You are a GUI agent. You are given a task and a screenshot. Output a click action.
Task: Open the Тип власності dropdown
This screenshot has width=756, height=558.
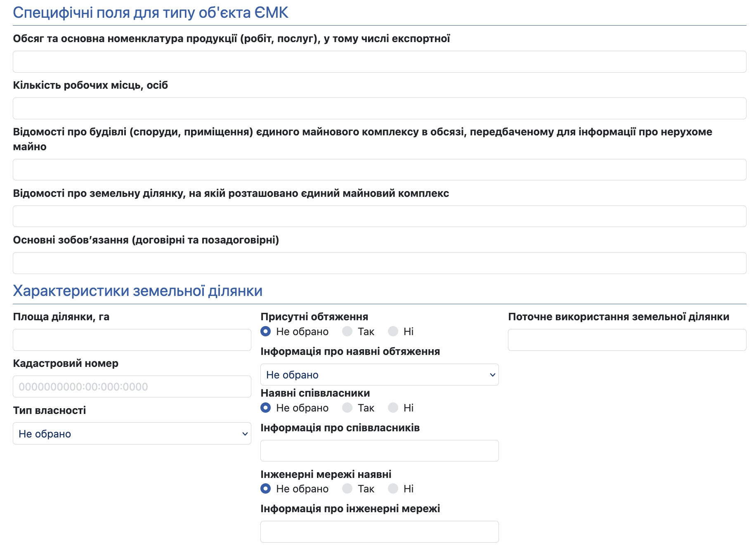[132, 433]
